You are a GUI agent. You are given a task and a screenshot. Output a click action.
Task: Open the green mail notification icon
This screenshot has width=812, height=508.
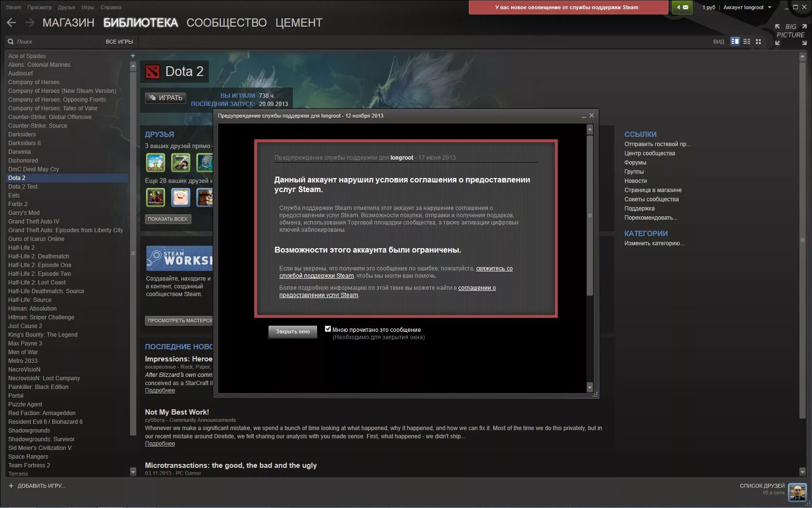click(681, 7)
